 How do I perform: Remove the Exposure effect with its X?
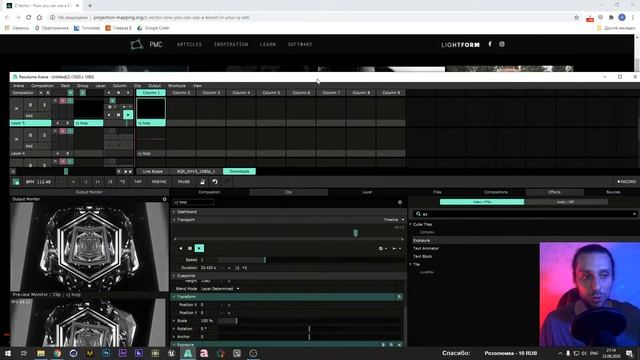pos(399,345)
